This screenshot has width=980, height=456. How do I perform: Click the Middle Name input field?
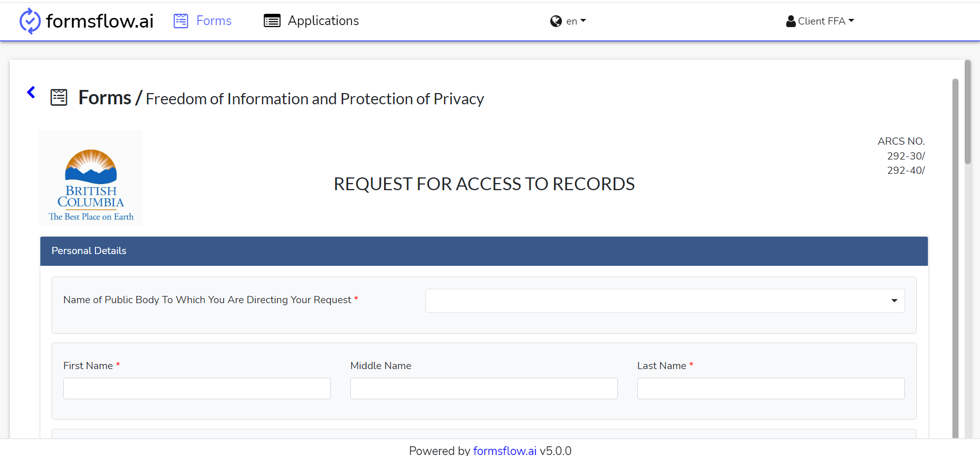point(484,389)
